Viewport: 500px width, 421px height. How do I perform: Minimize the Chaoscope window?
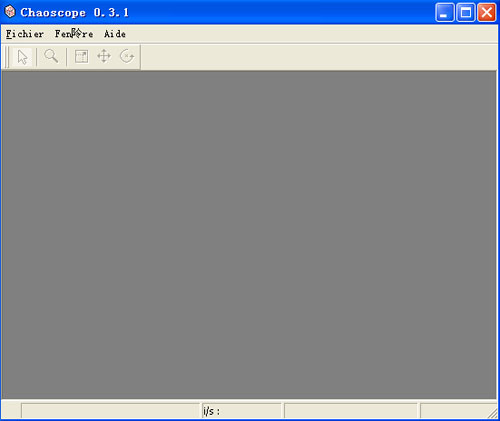(444, 13)
